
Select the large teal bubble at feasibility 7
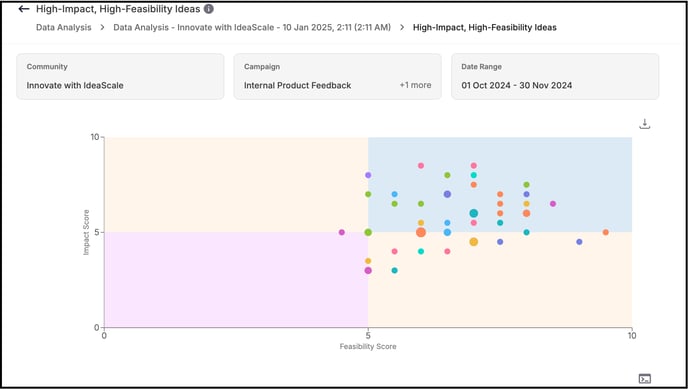473,213
